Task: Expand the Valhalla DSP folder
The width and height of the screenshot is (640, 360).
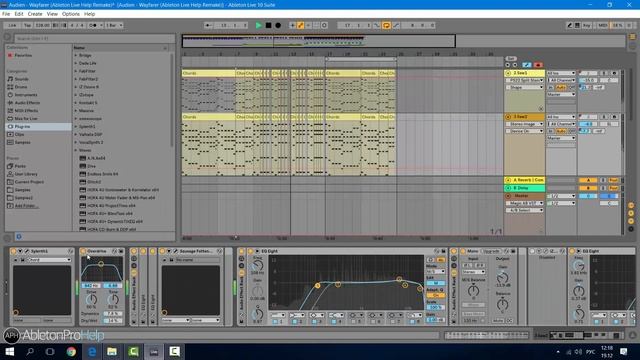Action: [76, 134]
